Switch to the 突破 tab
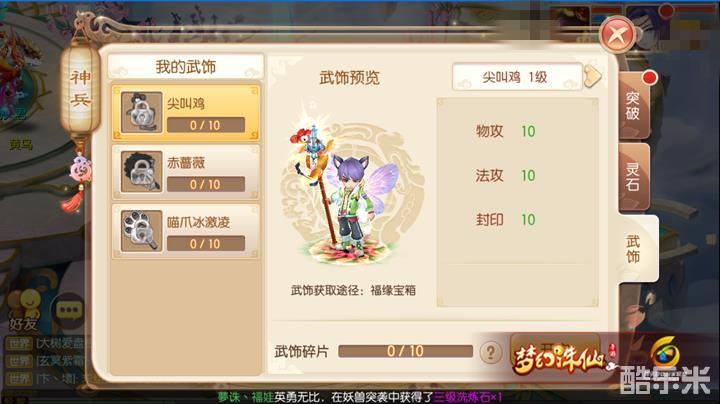This screenshot has height=404, width=720. pyautogui.click(x=634, y=106)
